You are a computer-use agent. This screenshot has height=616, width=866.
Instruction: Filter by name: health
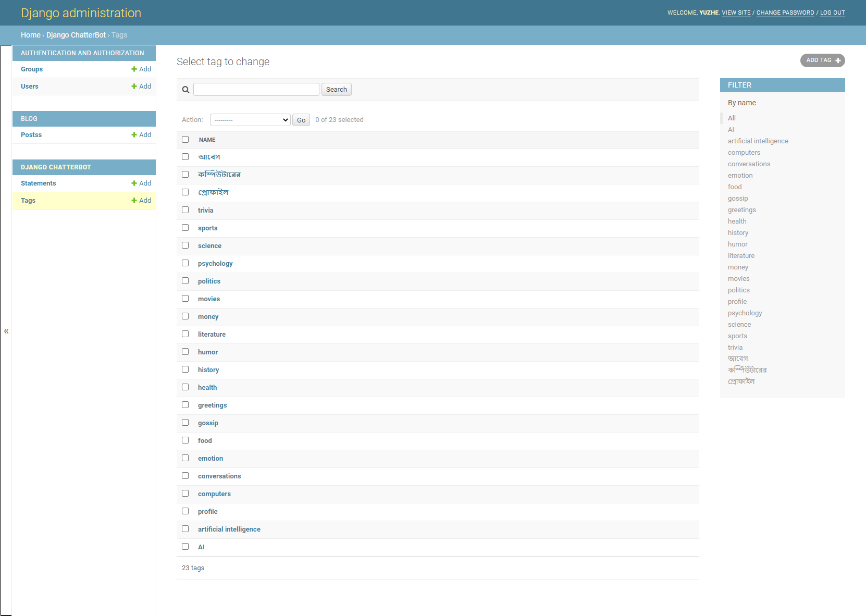tap(737, 221)
